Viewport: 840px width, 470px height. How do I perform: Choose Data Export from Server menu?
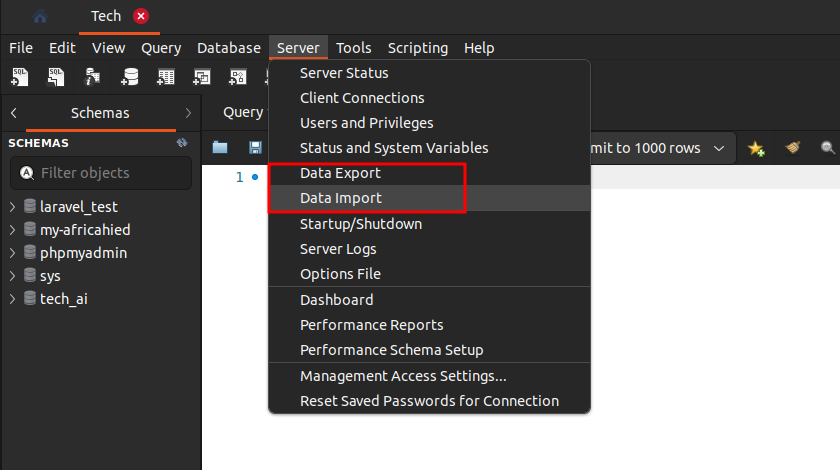coord(430,173)
